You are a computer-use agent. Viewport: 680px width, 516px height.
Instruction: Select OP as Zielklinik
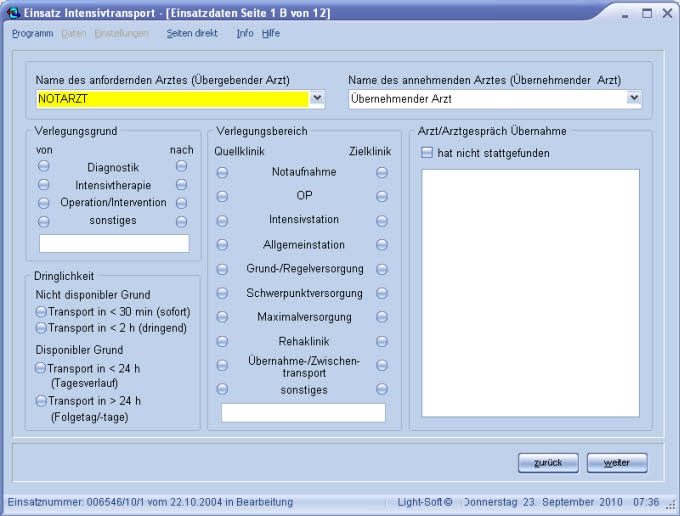click(382, 196)
